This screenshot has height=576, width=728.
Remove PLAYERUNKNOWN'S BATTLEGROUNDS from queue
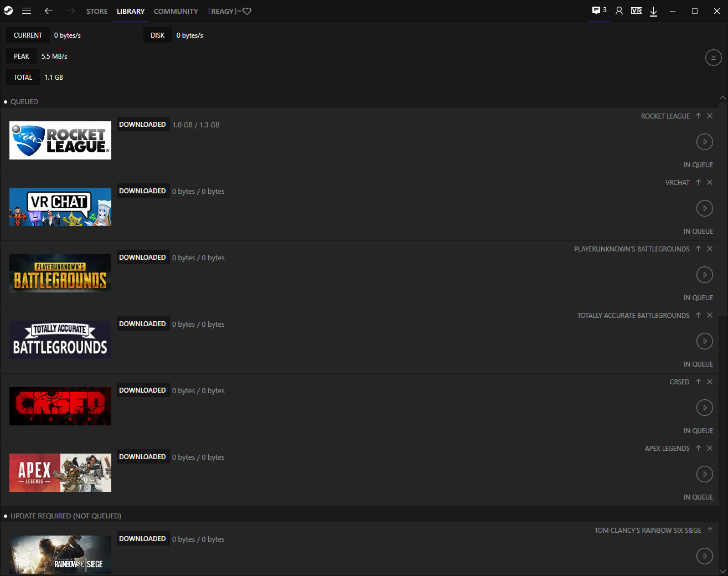[710, 249]
